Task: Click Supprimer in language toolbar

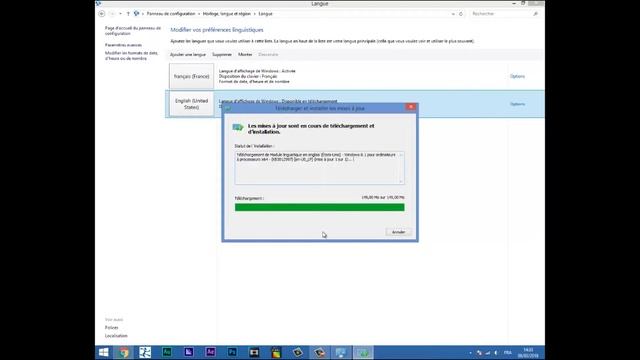Action: [222, 54]
